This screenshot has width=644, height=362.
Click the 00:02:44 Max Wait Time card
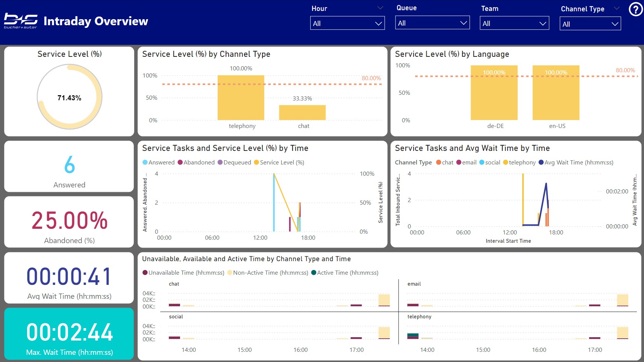[x=69, y=334]
